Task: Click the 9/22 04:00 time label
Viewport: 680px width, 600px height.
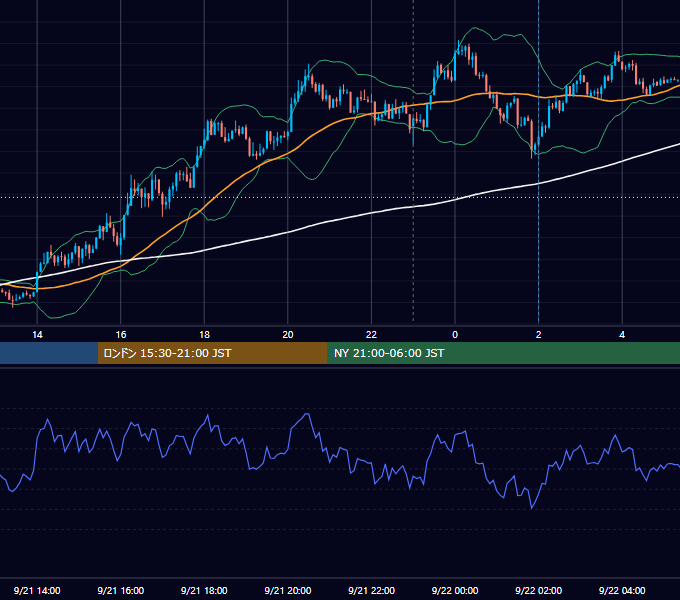Action: (622, 590)
